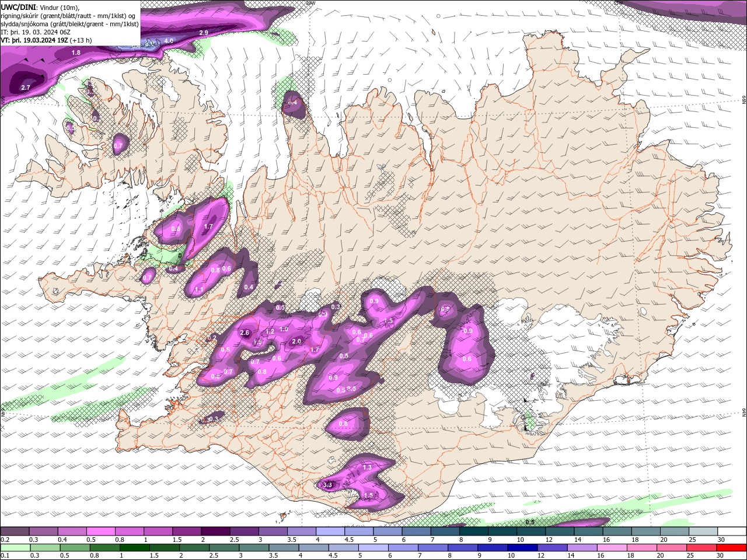The width and height of the screenshot is (747, 560).
Task: Select snow scale swatch starting at 1.5
Action: 187,531
